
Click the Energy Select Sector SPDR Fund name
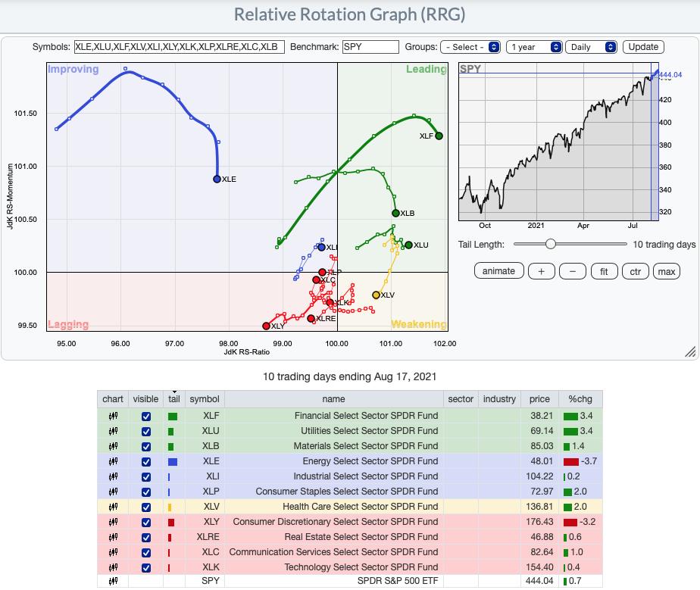[x=370, y=461]
